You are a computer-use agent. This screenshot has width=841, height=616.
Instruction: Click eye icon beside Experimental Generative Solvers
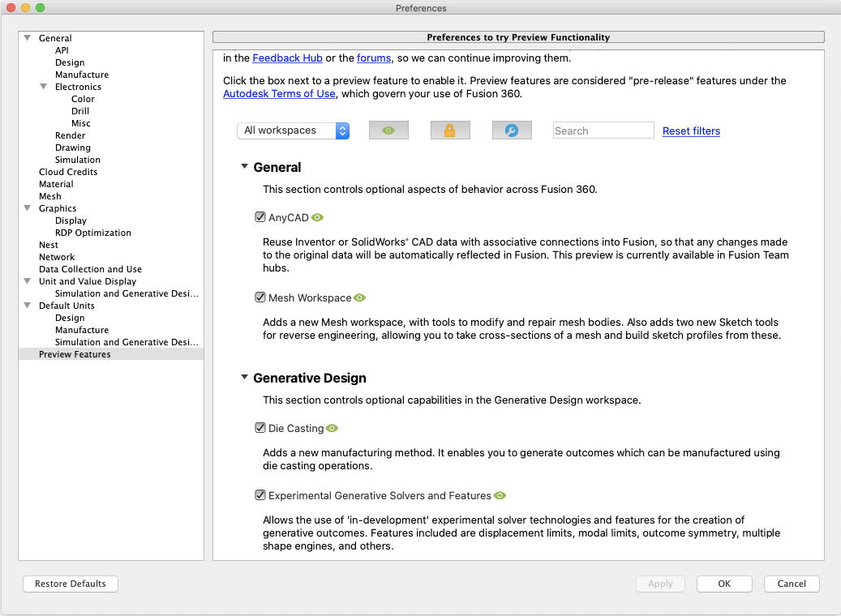(500, 495)
